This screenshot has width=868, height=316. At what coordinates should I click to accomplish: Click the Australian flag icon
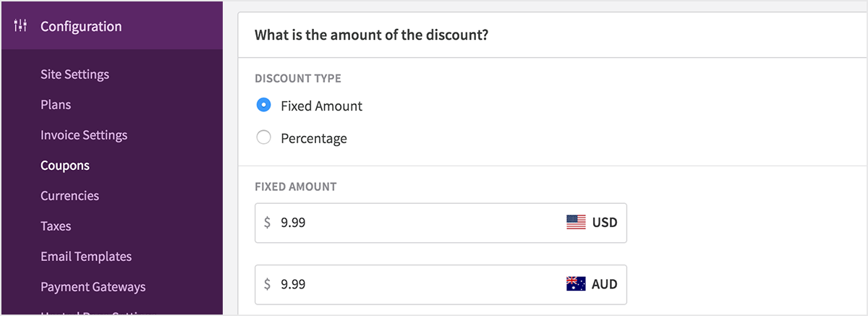(x=576, y=284)
